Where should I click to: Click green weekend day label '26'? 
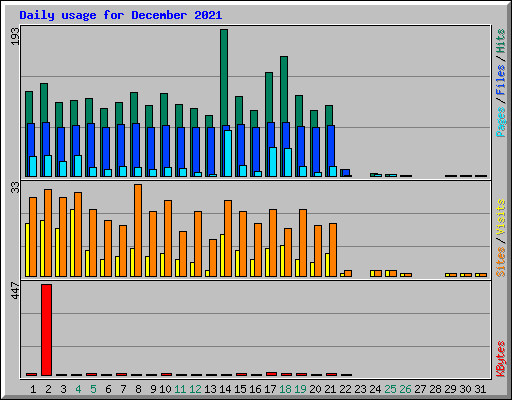(x=405, y=389)
